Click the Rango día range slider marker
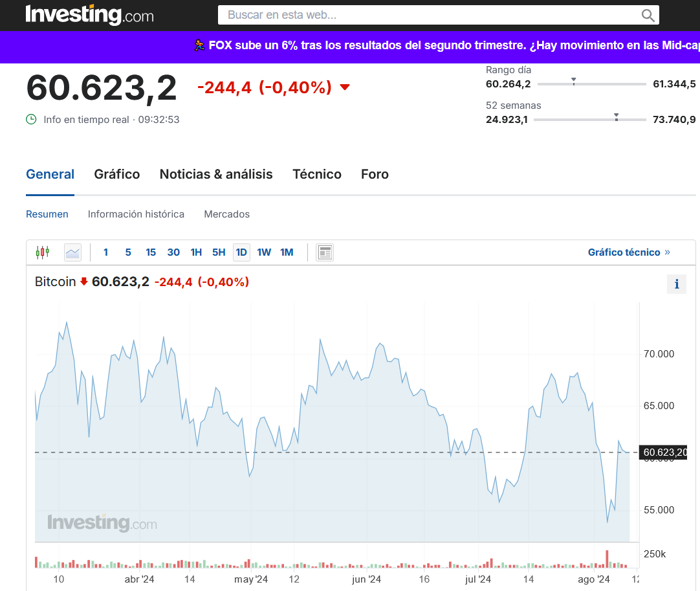 [x=574, y=82]
